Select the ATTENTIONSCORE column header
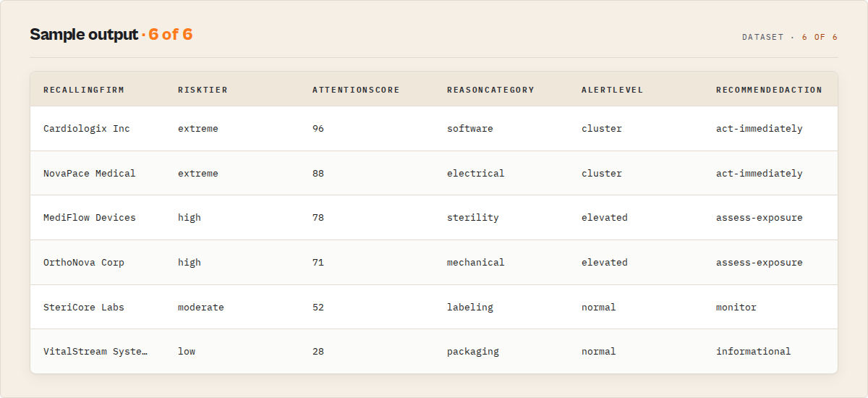The width and height of the screenshot is (868, 398). (356, 90)
